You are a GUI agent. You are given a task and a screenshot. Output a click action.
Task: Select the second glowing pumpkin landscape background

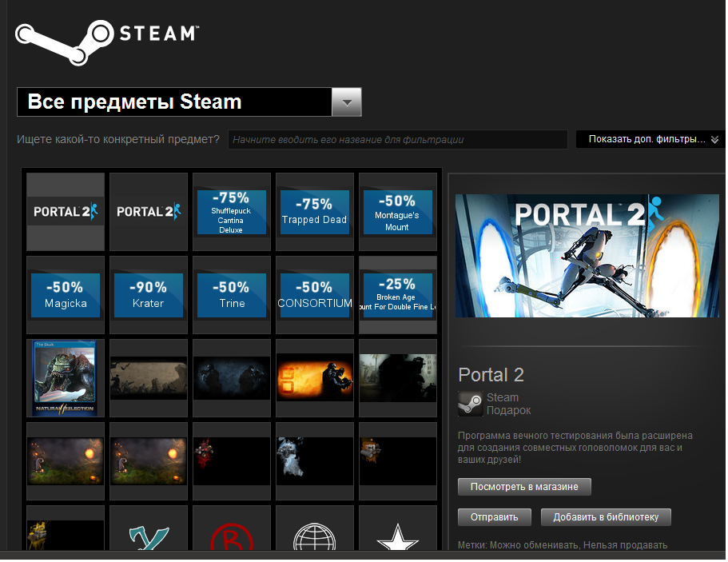[149, 461]
